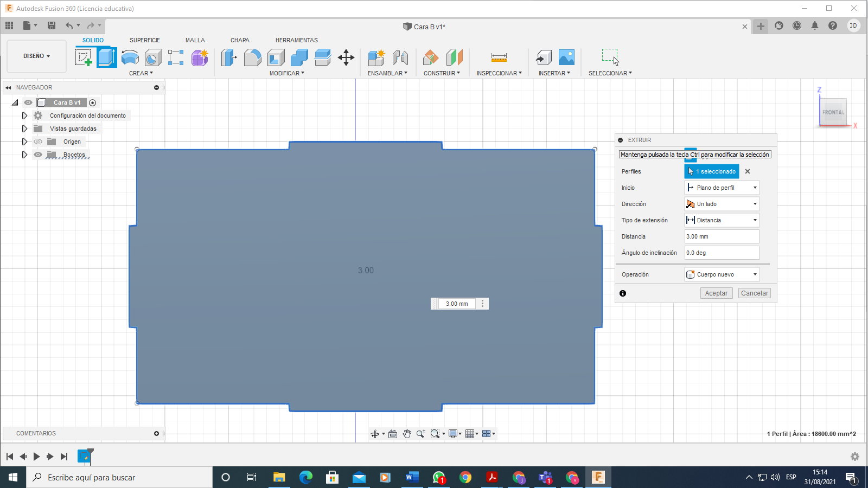Open the Crear menu
The image size is (868, 488).
click(x=141, y=73)
